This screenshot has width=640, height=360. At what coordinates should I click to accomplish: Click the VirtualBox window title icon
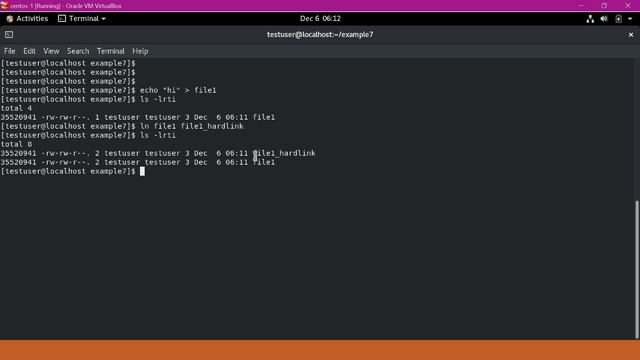[x=4, y=5]
